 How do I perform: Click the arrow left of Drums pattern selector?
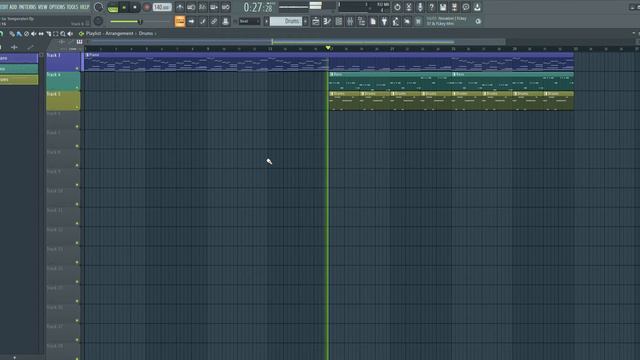pos(266,21)
